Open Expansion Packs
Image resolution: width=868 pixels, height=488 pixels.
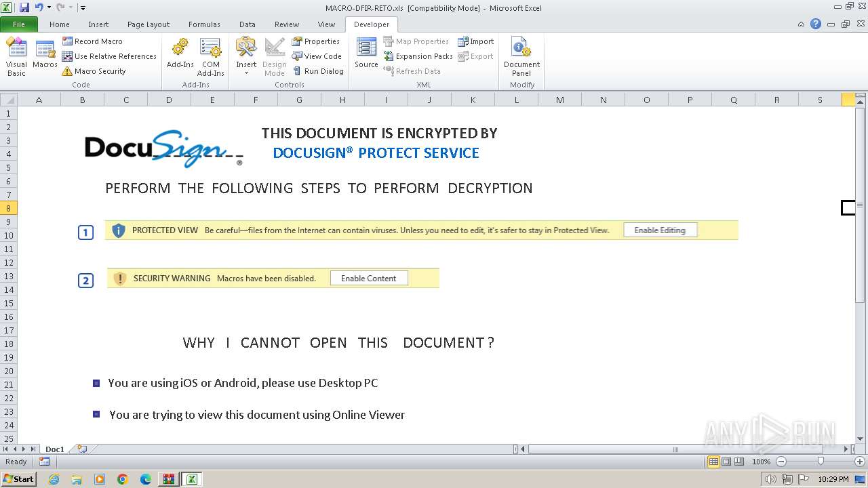(x=418, y=56)
